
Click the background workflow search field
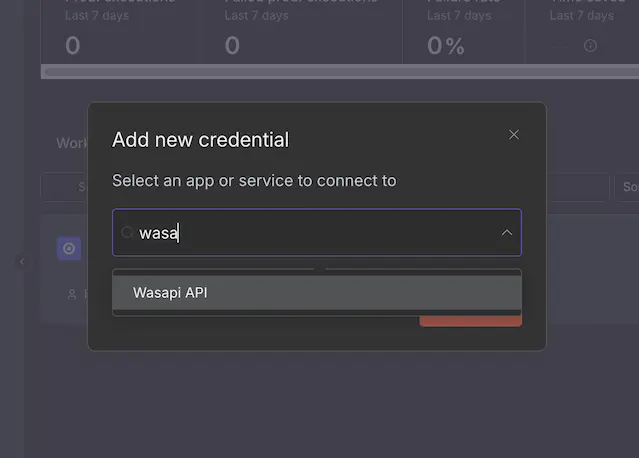[64, 187]
